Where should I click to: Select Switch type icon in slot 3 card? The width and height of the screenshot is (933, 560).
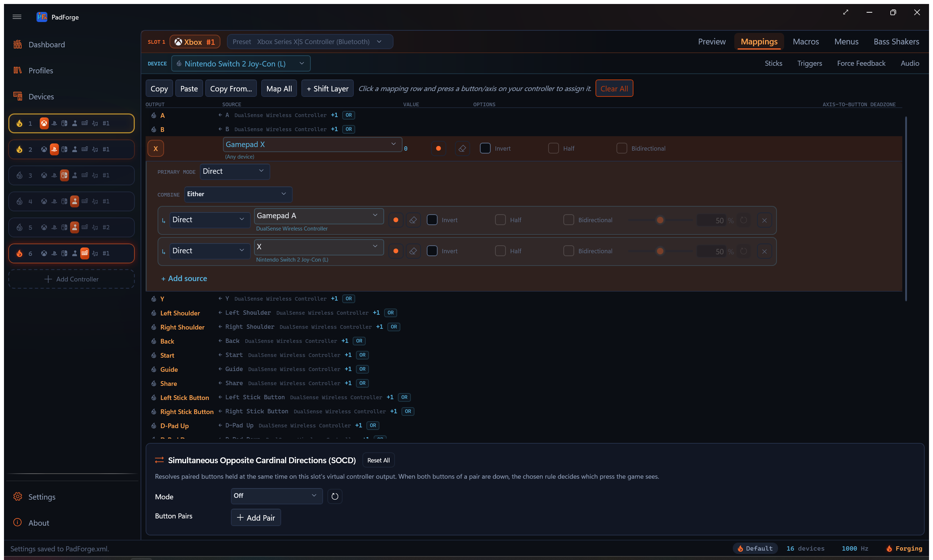pos(64,176)
